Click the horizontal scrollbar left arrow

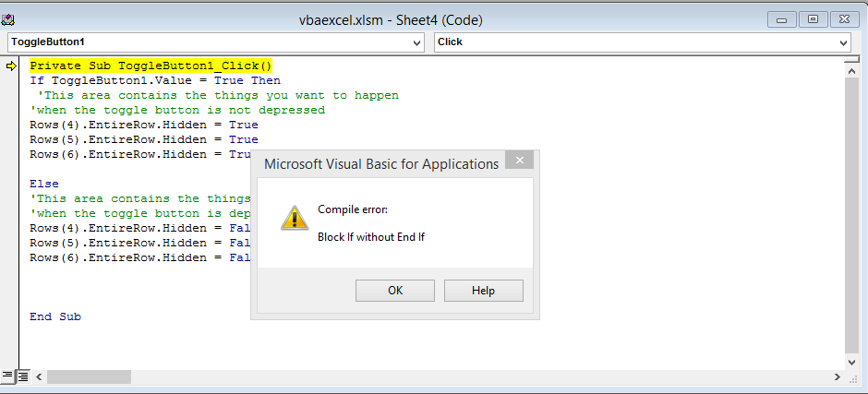pos(39,376)
